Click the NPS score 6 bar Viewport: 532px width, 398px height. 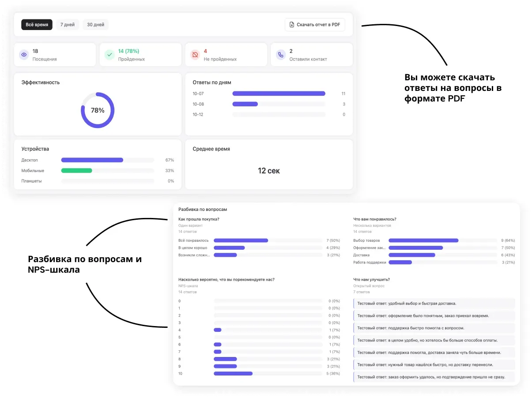coord(218,345)
